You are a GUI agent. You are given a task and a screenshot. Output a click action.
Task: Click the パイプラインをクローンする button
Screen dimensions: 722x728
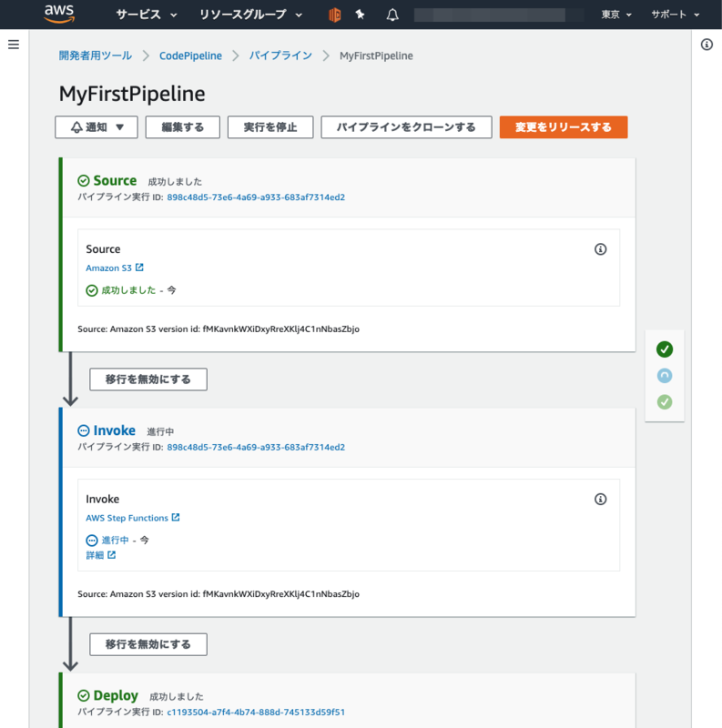pos(406,126)
